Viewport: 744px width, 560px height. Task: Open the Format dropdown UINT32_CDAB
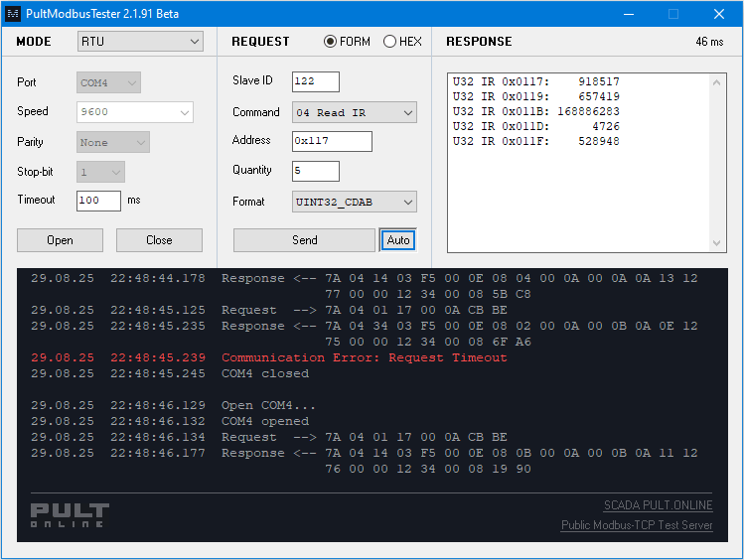pyautogui.click(x=354, y=203)
